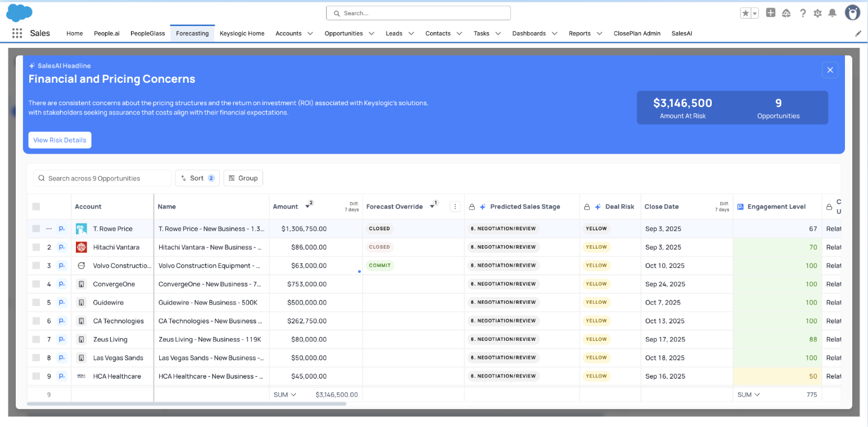This screenshot has width=868, height=427.
Task: Click People.ai icon in Hitachi Vantara row
Action: click(x=62, y=247)
